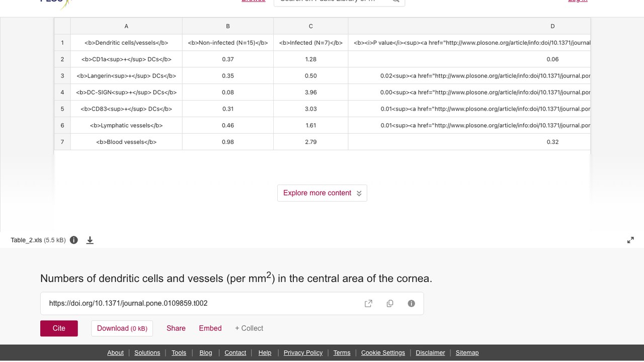Select column B header in the table
The width and height of the screenshot is (644, 362).
coord(228,26)
